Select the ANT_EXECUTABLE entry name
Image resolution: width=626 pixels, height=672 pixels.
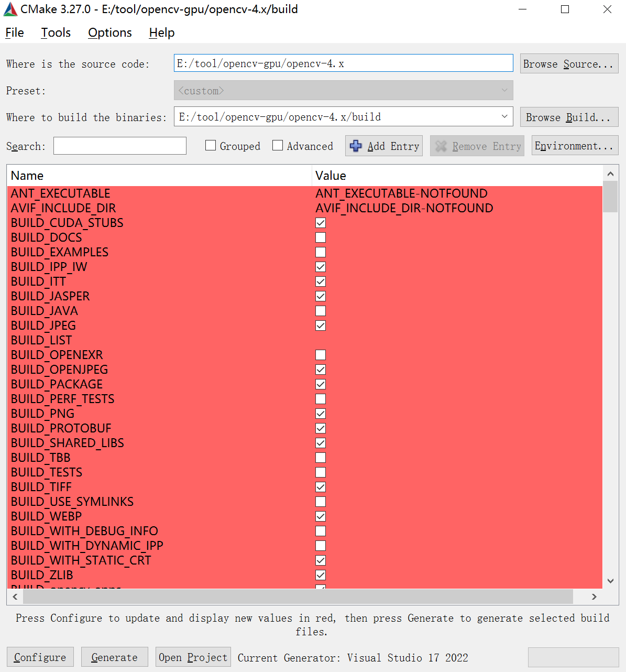(x=61, y=193)
